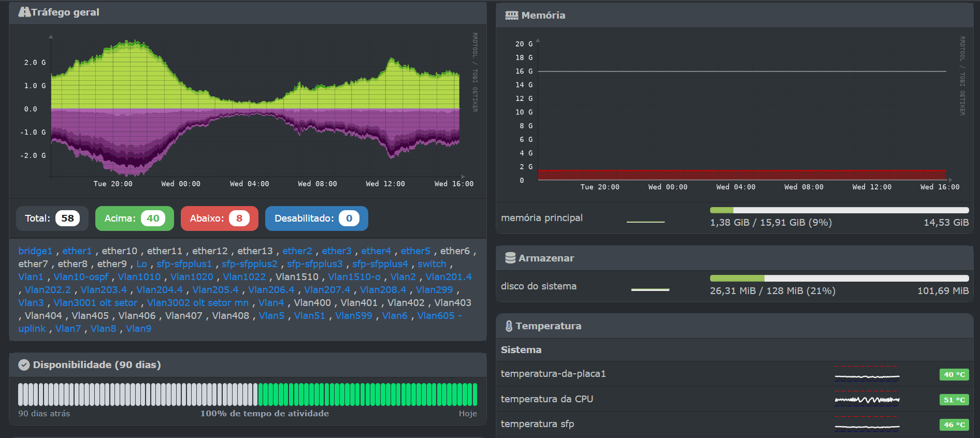Open the Vlan204.4 link
Screen dimensions: 980x438
pos(160,290)
